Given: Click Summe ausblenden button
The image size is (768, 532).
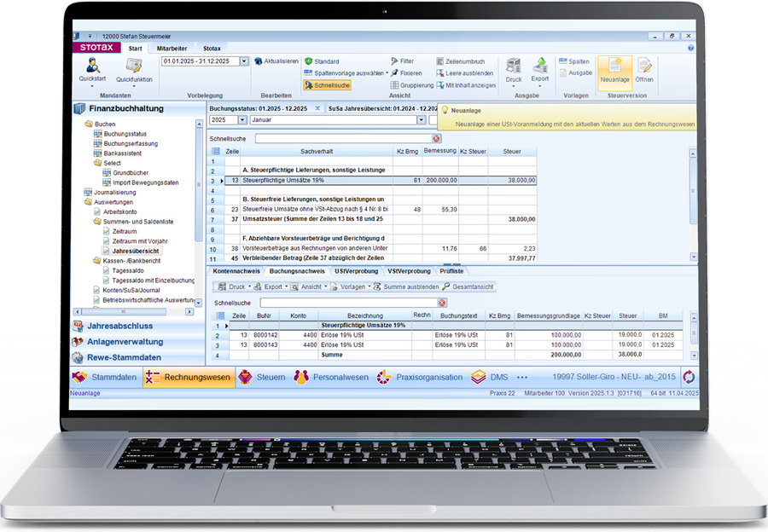Looking at the screenshot, I should [406, 286].
